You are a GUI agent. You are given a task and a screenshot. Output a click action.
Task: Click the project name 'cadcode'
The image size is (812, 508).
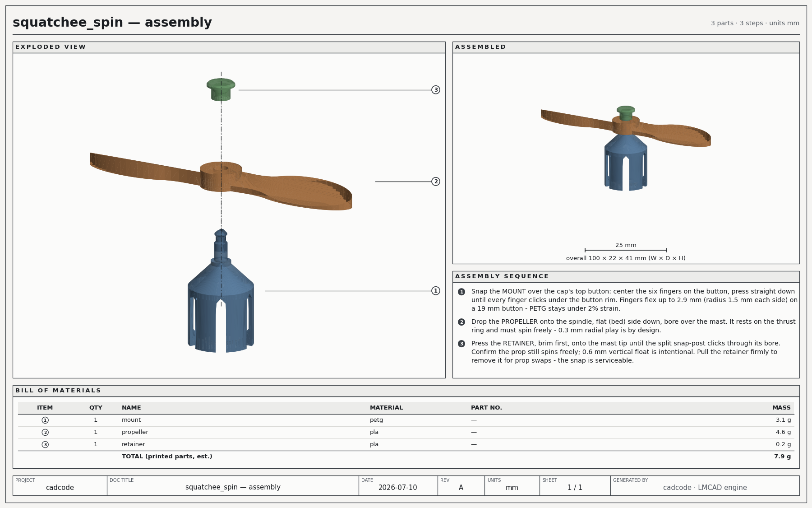tap(60, 488)
